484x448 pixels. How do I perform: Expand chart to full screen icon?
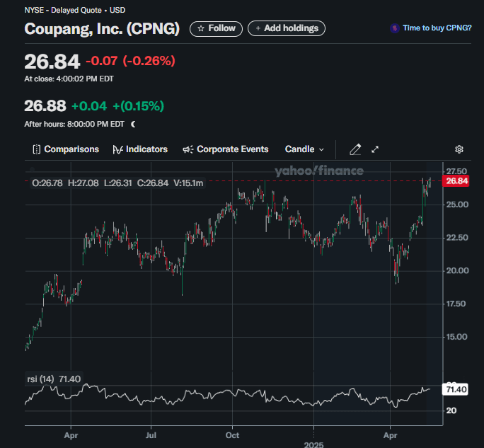375,149
